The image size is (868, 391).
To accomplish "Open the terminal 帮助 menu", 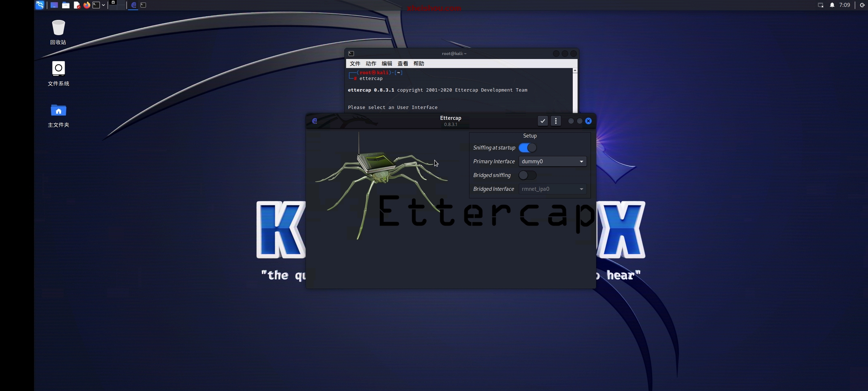I will tap(418, 63).
